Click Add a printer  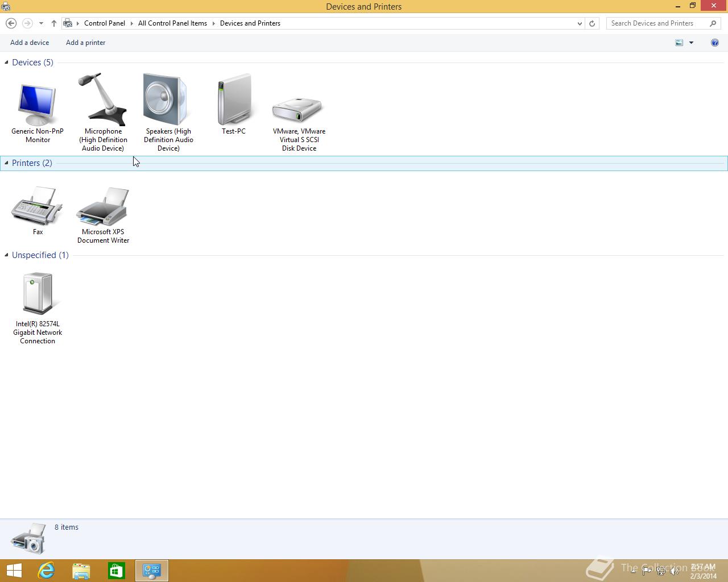click(x=85, y=43)
